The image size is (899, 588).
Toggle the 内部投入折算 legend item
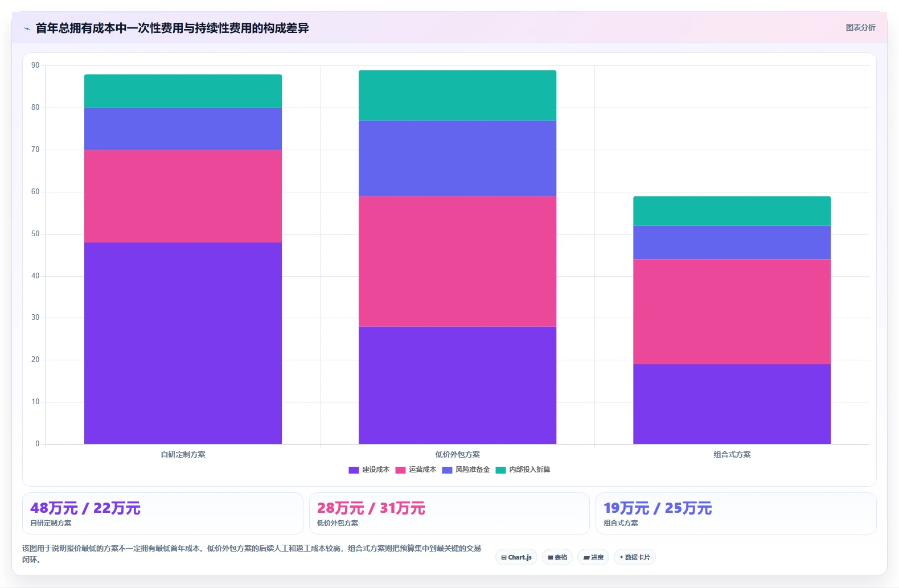[523, 470]
